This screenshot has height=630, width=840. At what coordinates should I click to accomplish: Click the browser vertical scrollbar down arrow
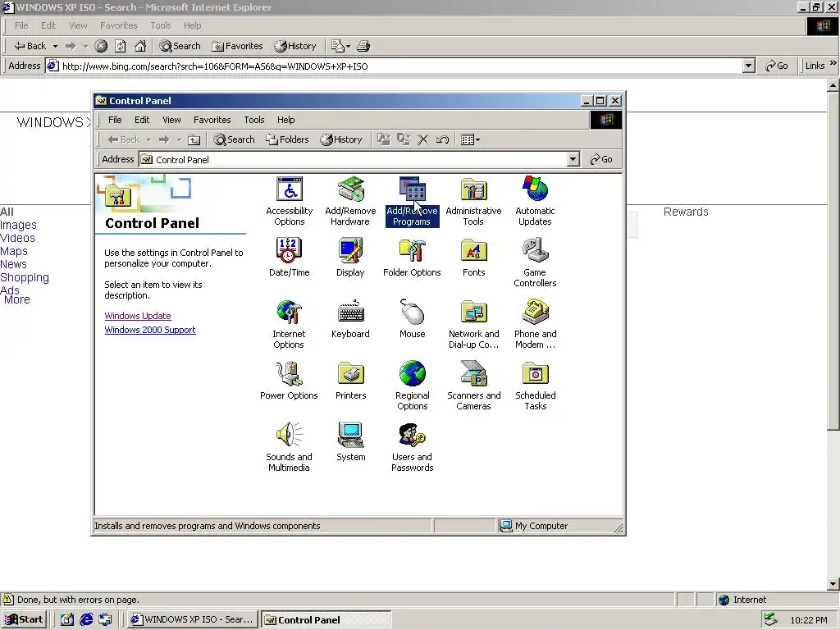point(833,584)
